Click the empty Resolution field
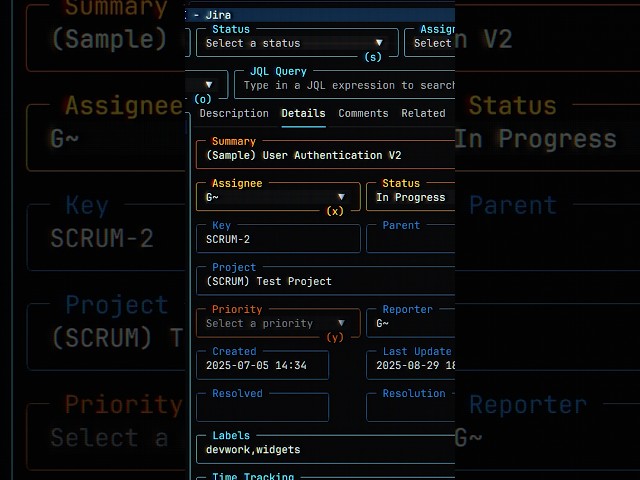Screen dimensions: 640x480 pyautogui.click(x=411, y=407)
